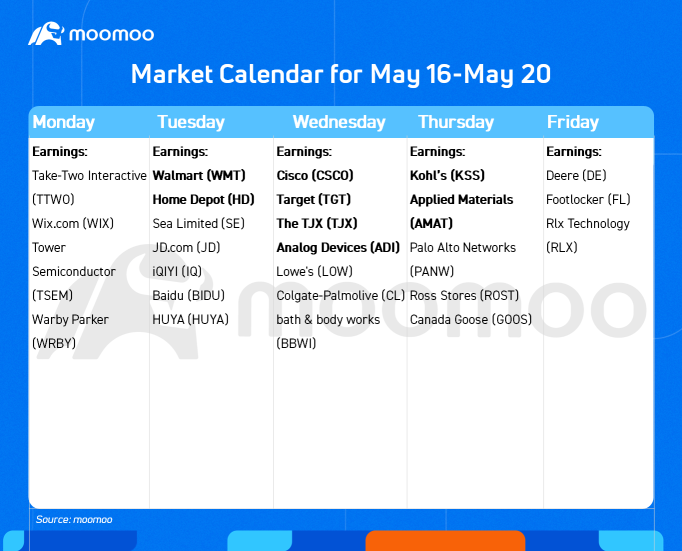Select the Thursday column header
Image resolution: width=682 pixels, height=551 pixels.
(456, 122)
